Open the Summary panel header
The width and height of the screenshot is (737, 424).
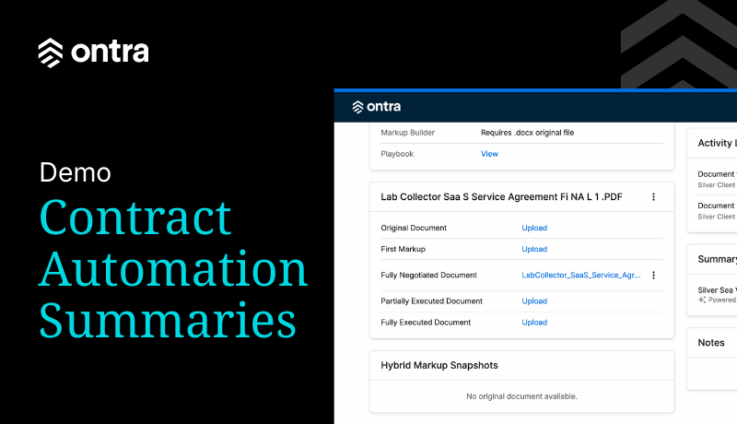tap(717, 260)
